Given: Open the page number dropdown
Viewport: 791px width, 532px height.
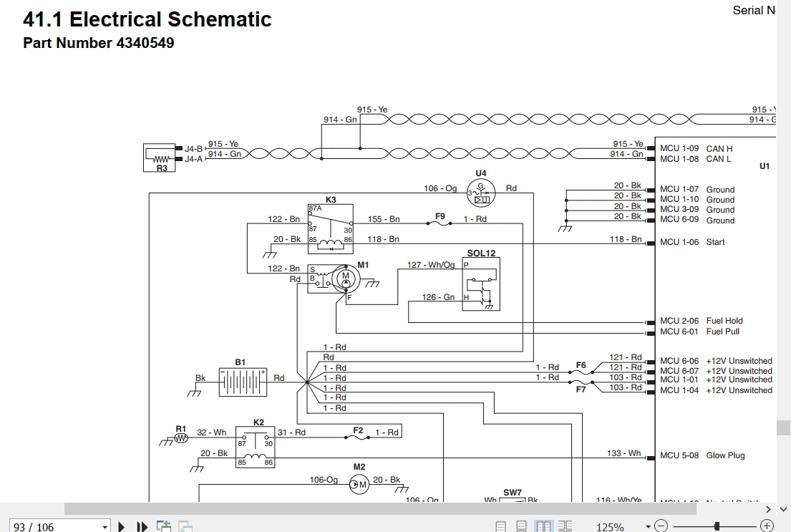Looking at the screenshot, I should 105,527.
